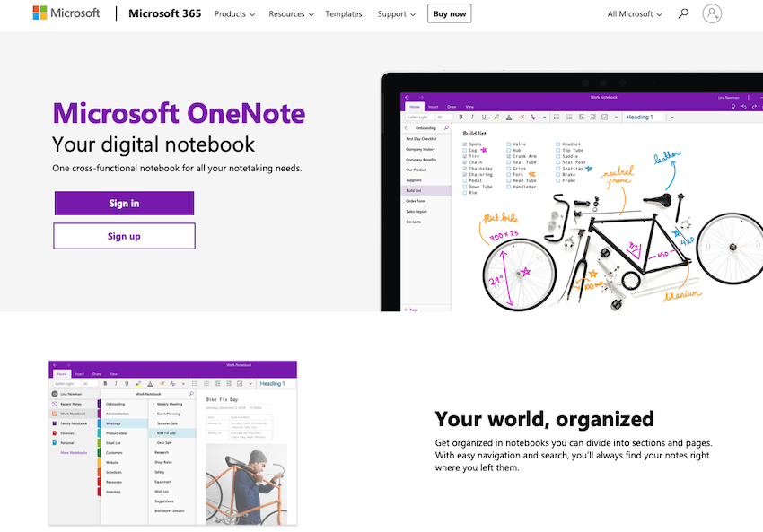
Task: Switch to the Draw ribbon tab
Action: pyautogui.click(x=452, y=107)
